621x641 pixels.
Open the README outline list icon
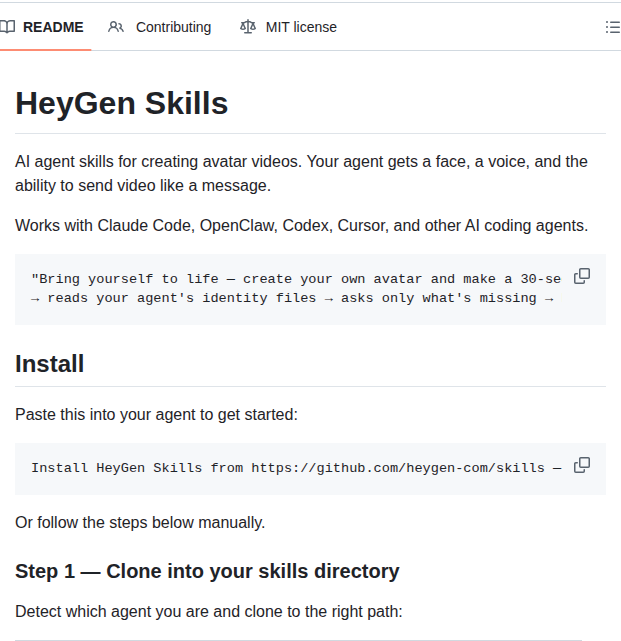click(x=613, y=27)
